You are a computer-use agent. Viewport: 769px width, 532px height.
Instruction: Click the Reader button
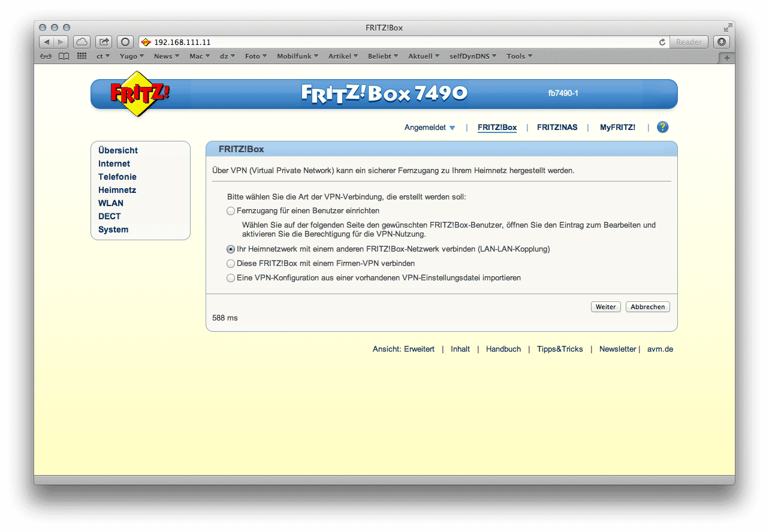(x=689, y=42)
